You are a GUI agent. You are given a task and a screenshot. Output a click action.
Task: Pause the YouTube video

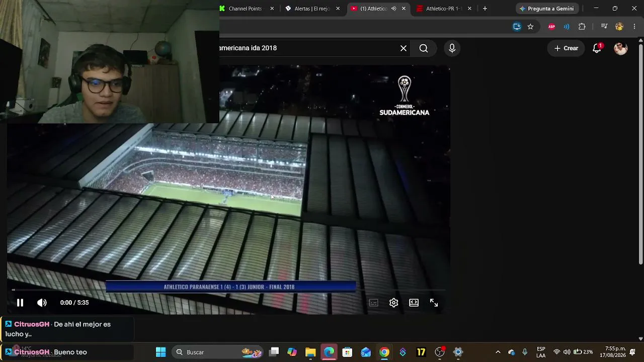coord(20,303)
